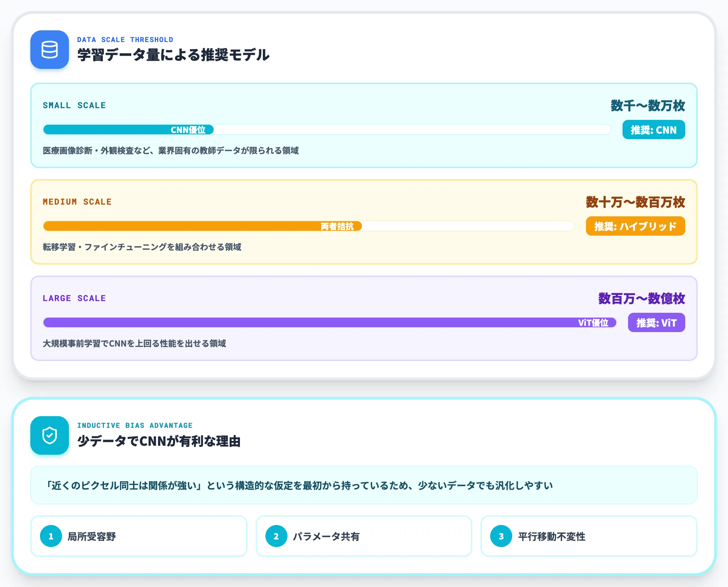Click the 少データでCNNが有利な理由 heading
This screenshot has height=587, width=728.
click(x=159, y=441)
